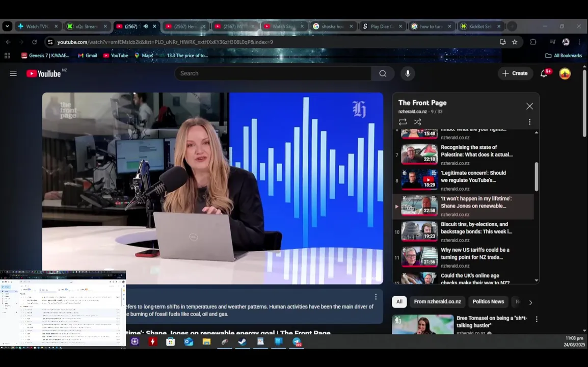Open All Bookmarks folder

(564, 56)
